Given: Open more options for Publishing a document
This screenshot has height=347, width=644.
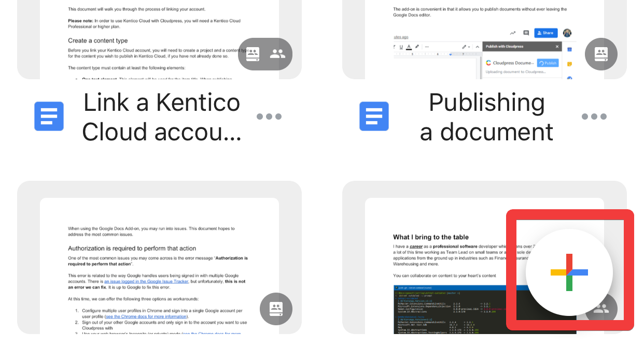Looking at the screenshot, I should point(594,117).
